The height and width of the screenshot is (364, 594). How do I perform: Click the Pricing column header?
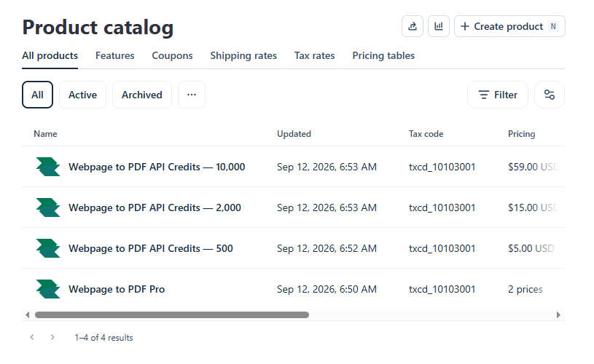point(522,134)
